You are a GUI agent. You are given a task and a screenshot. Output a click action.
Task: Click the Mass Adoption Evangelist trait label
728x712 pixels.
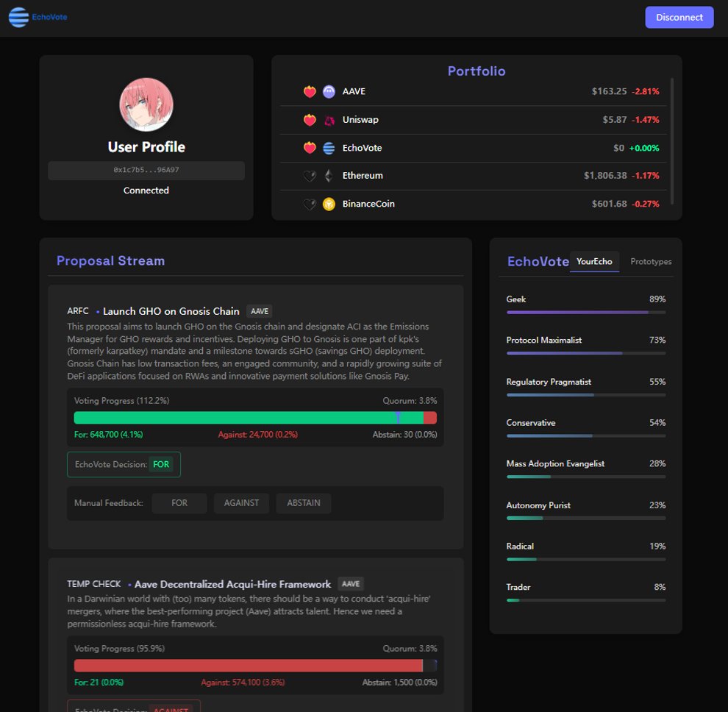[555, 463]
